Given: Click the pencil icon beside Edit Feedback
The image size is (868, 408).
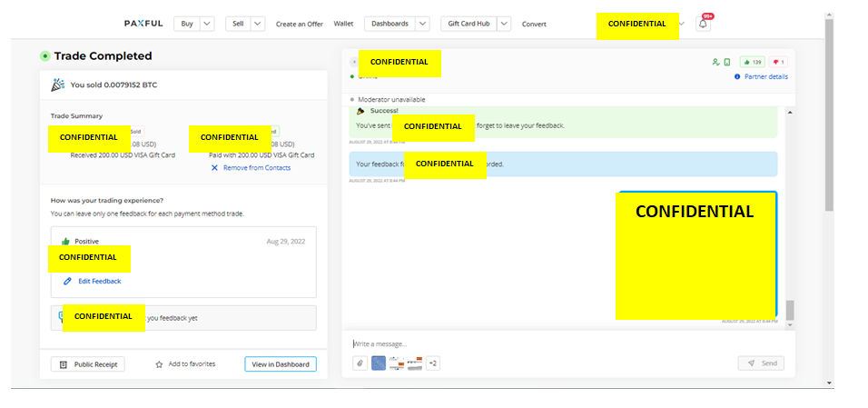Looking at the screenshot, I should (67, 281).
